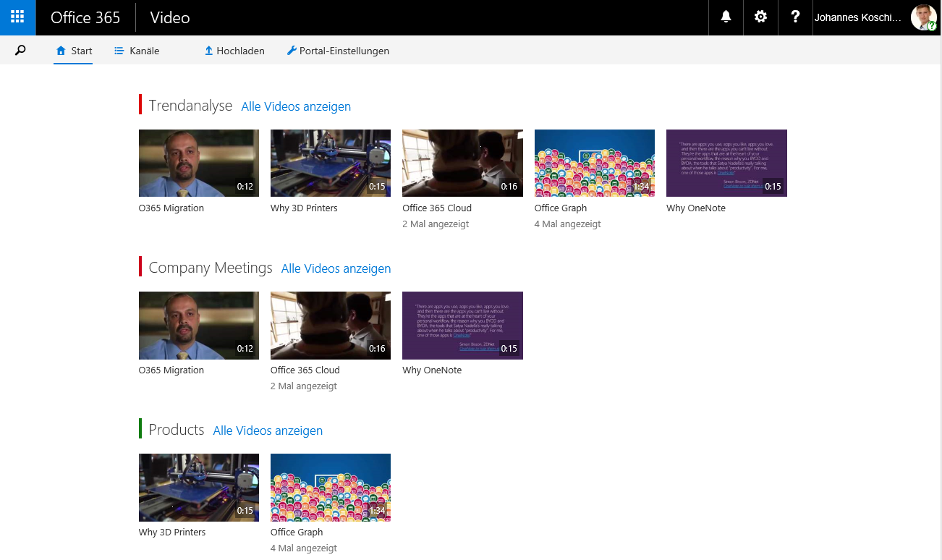Click O365 Migration title under Company Meetings

[171, 370]
